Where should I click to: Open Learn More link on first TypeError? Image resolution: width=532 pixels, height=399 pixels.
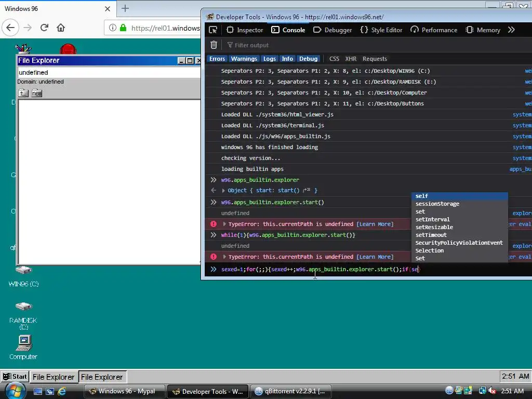point(375,224)
